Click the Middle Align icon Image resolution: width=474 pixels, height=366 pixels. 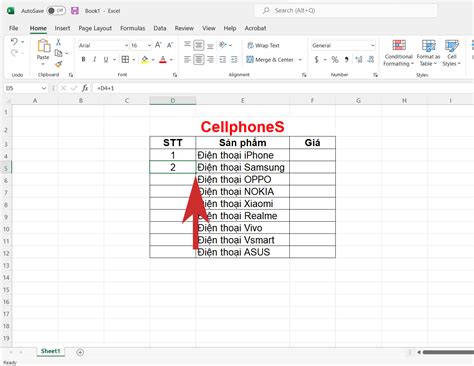[x=199, y=45]
